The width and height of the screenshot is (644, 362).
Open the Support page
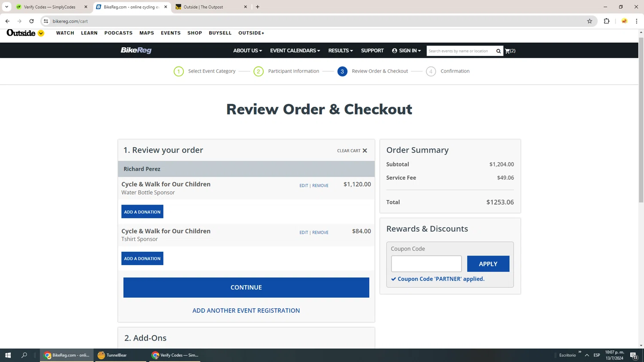372,51
